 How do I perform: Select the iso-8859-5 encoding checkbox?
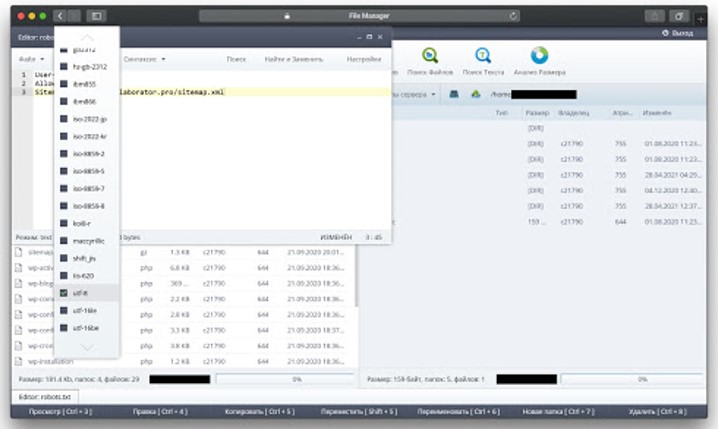(64, 171)
